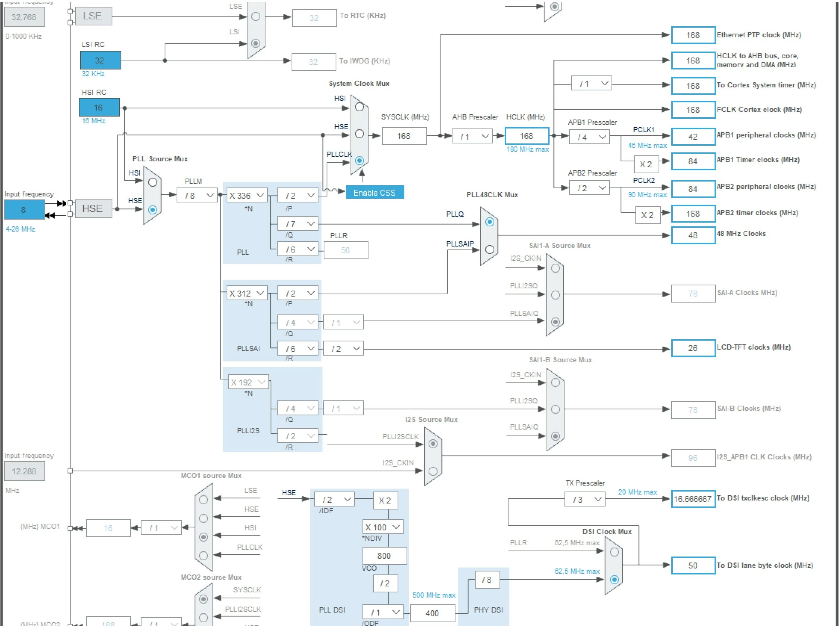Click 48 MHz Clocks value field

tap(693, 235)
